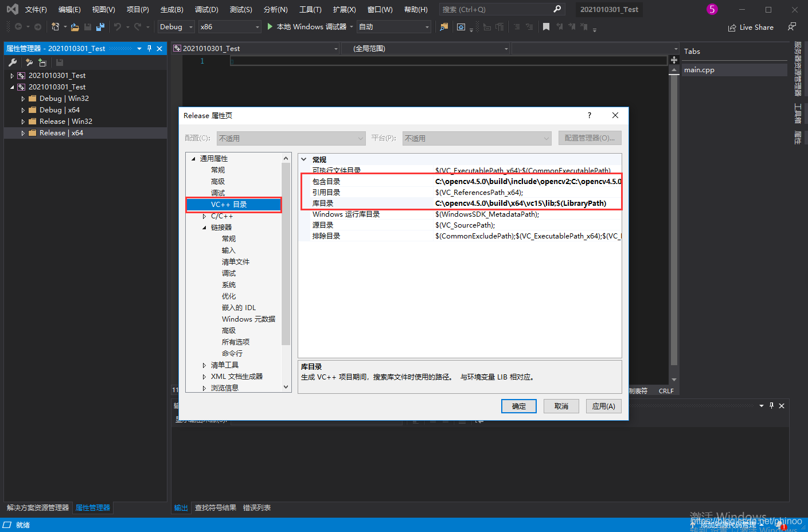The height and width of the screenshot is (532, 808).
Task: Click the 配置管理器(O)... button
Action: (590, 138)
